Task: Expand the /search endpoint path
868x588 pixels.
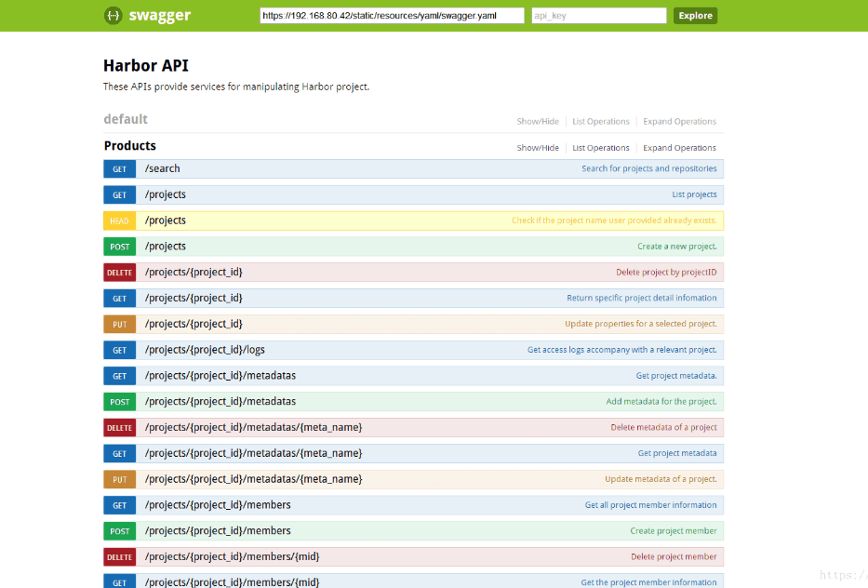Action: pyautogui.click(x=162, y=168)
